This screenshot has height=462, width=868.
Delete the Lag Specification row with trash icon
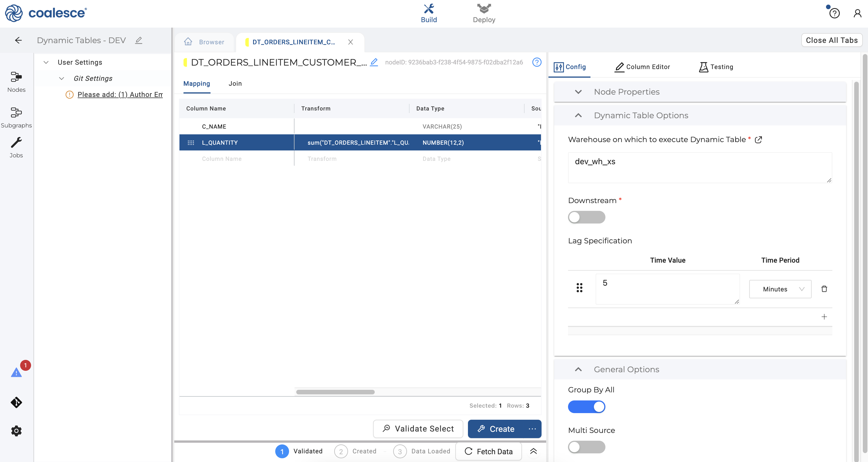(x=824, y=289)
